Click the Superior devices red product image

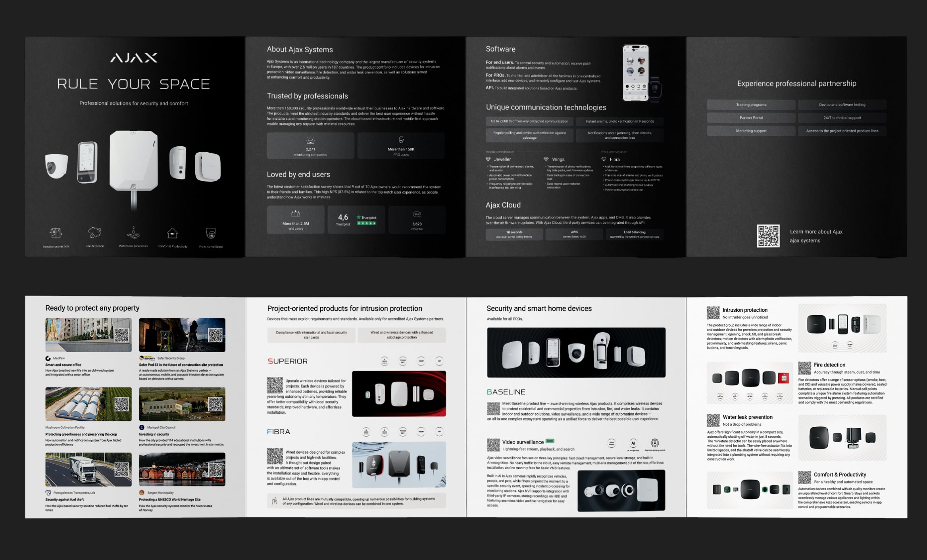tap(399, 394)
